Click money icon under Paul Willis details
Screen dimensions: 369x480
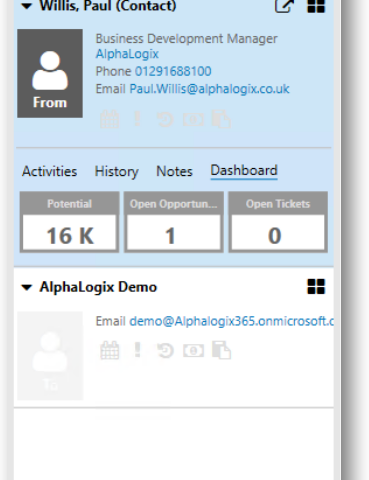click(193, 120)
